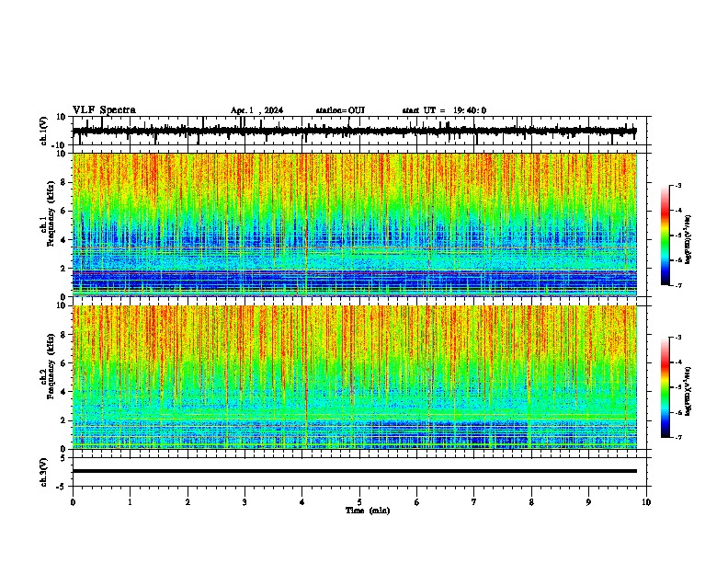Click the ch.2 spectrogram plot
Screen dimensions: 728x563
(355, 377)
